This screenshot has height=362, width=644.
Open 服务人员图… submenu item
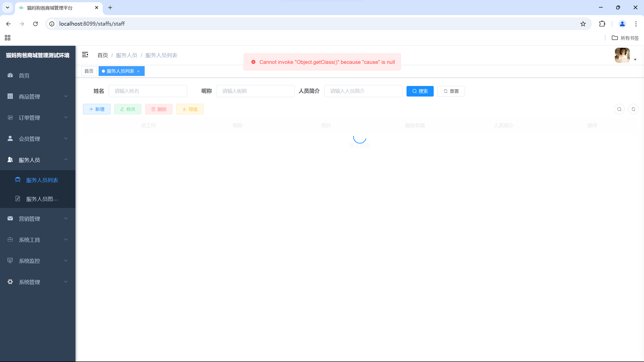tap(42, 199)
